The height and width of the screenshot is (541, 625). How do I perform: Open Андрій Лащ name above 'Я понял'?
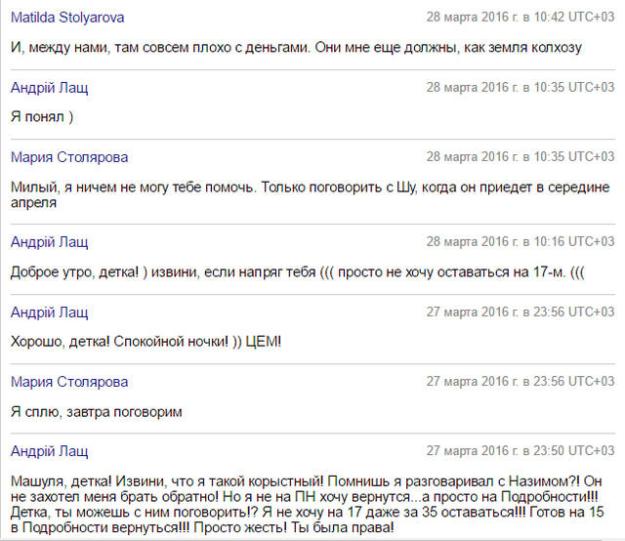click(x=49, y=87)
